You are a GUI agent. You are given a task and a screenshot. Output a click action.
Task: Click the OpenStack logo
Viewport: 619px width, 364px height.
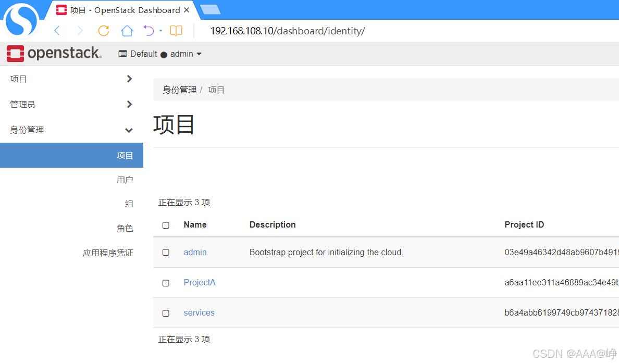(54, 53)
